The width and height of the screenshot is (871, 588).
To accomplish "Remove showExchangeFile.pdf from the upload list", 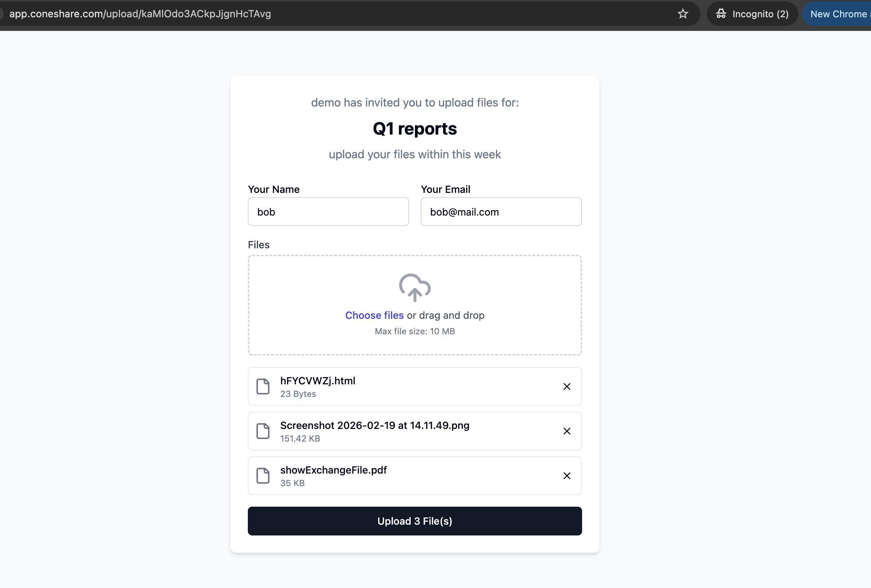I will tap(567, 476).
